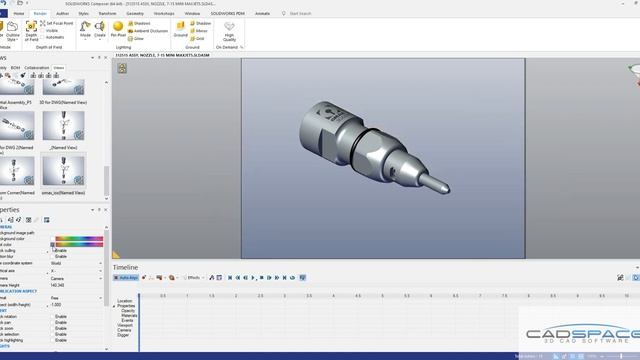This screenshot has width=640, height=360.
Task: Enable the motion blur checkbox
Action: (x=53, y=256)
